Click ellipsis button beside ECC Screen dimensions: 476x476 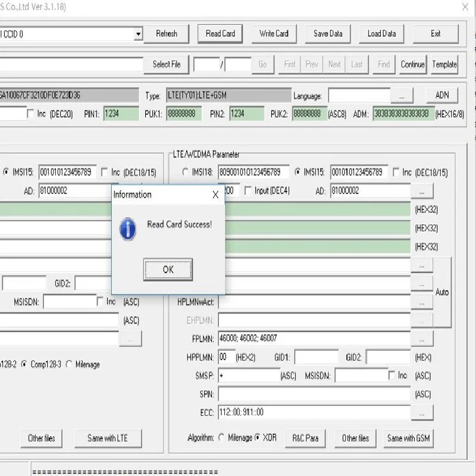(x=422, y=413)
